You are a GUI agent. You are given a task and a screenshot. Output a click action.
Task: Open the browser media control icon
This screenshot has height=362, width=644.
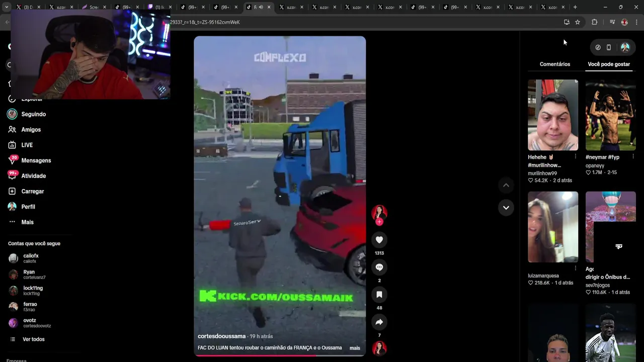[612, 22]
